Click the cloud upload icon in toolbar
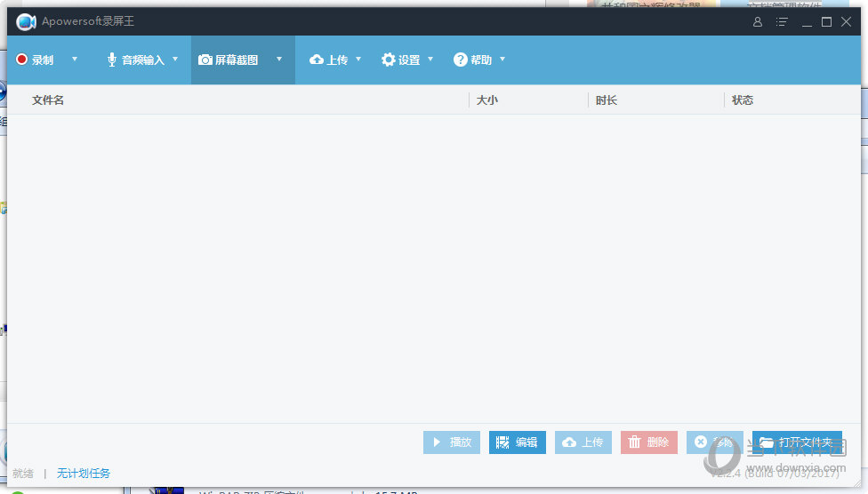Image resolution: width=868 pixels, height=494 pixels. (x=317, y=60)
